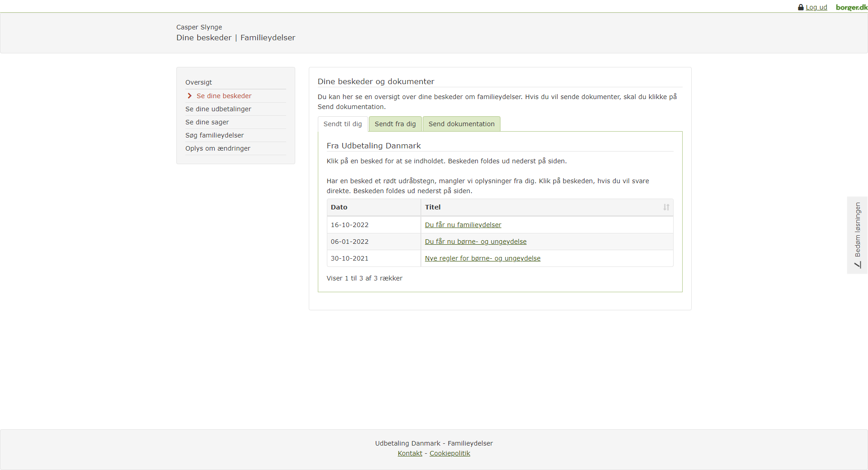This screenshot has width=868, height=470.
Task: Click the borger.dk logo
Action: click(851, 7)
